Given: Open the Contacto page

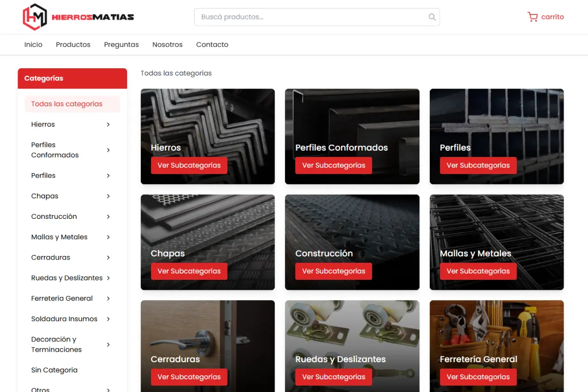Looking at the screenshot, I should click(x=212, y=44).
